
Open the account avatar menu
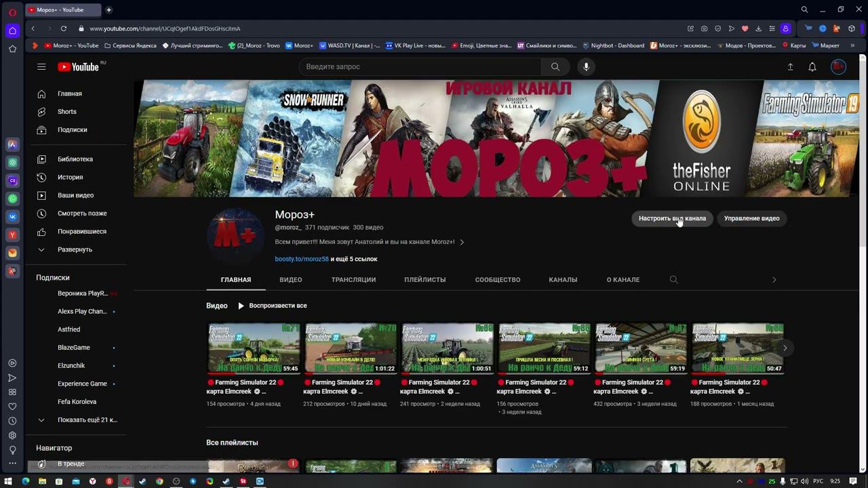(x=839, y=66)
